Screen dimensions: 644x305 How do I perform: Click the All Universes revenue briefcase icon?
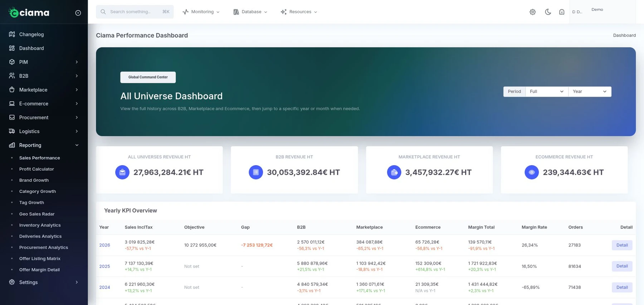[x=122, y=172]
